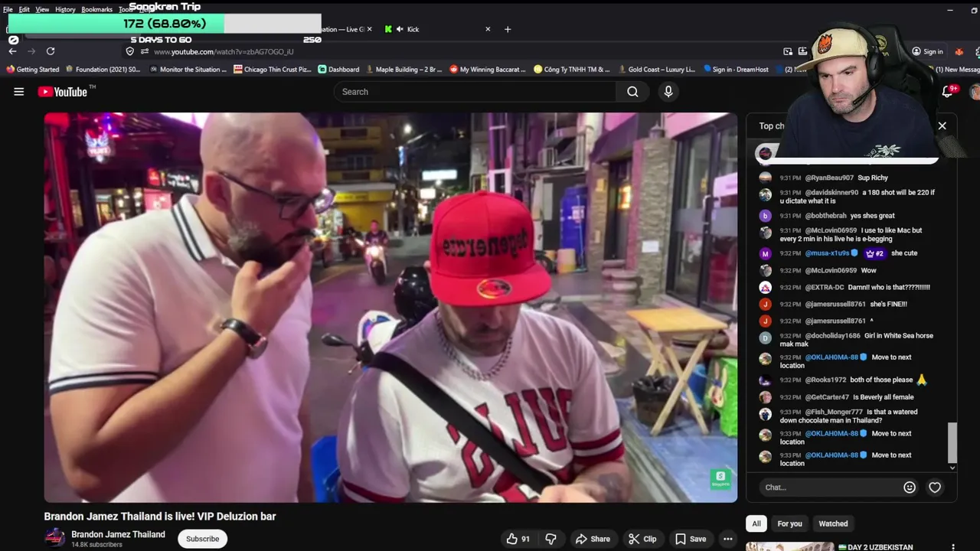
Task: Open the YouTube notifications bell
Action: tap(948, 92)
